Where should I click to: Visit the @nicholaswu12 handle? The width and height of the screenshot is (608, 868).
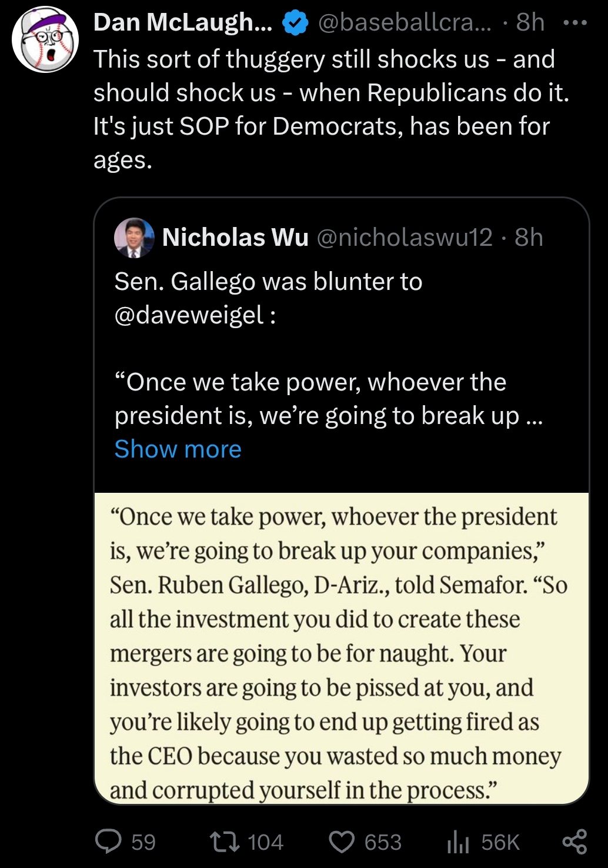click(x=405, y=238)
